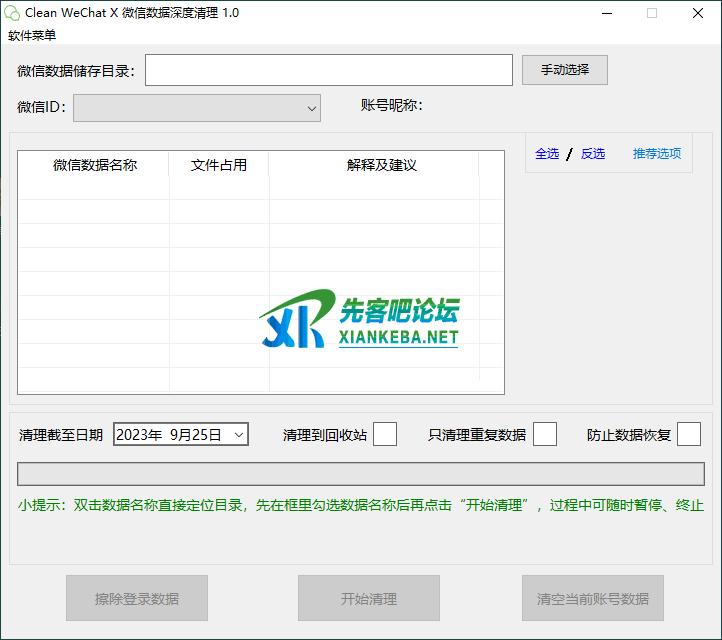Click the 微信数据储存目录 path input field
722x640 pixels.
coord(329,70)
